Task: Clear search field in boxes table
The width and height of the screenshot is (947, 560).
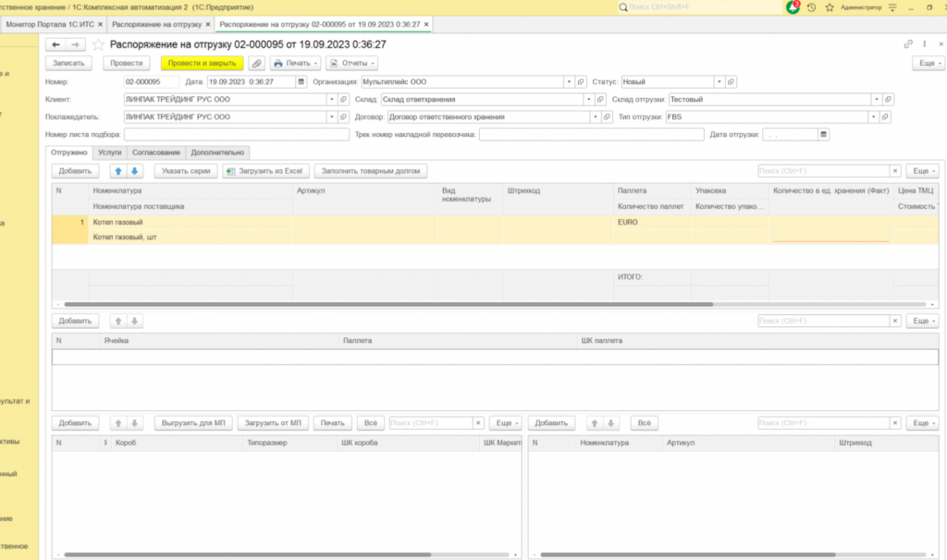Action: pos(478,423)
